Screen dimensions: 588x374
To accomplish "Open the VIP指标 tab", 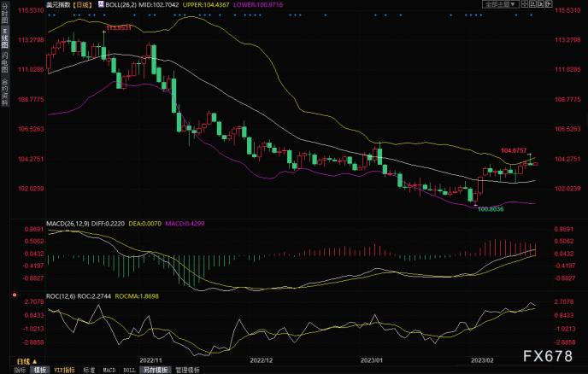I will coord(64,370).
